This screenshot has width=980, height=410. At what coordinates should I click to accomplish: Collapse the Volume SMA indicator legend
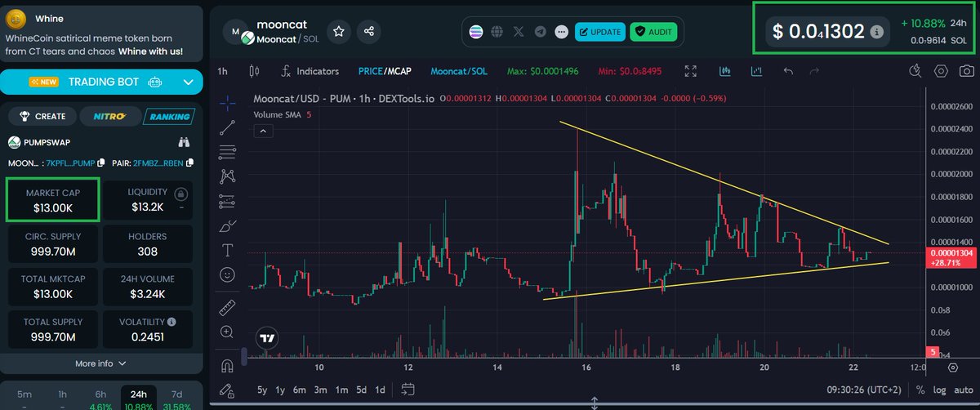pyautogui.click(x=264, y=130)
